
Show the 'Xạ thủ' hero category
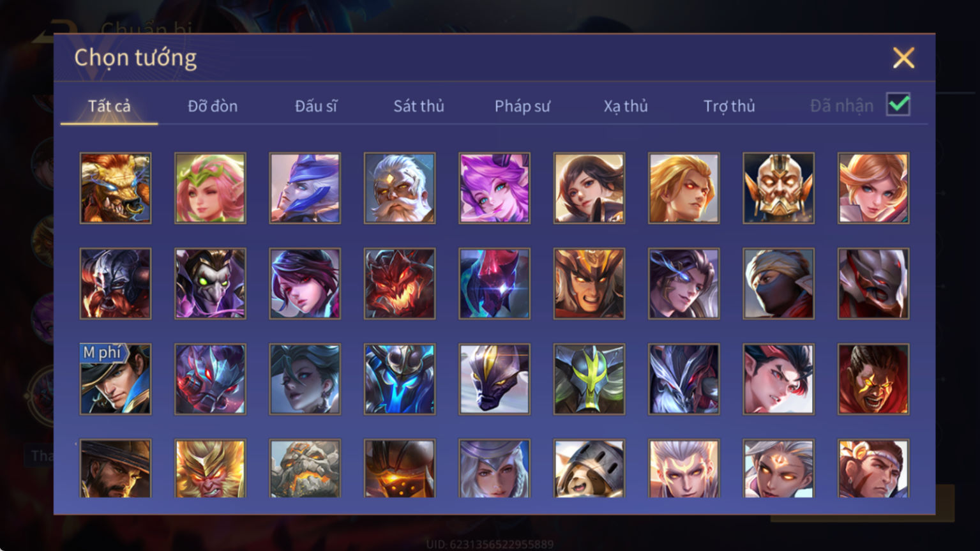point(626,106)
